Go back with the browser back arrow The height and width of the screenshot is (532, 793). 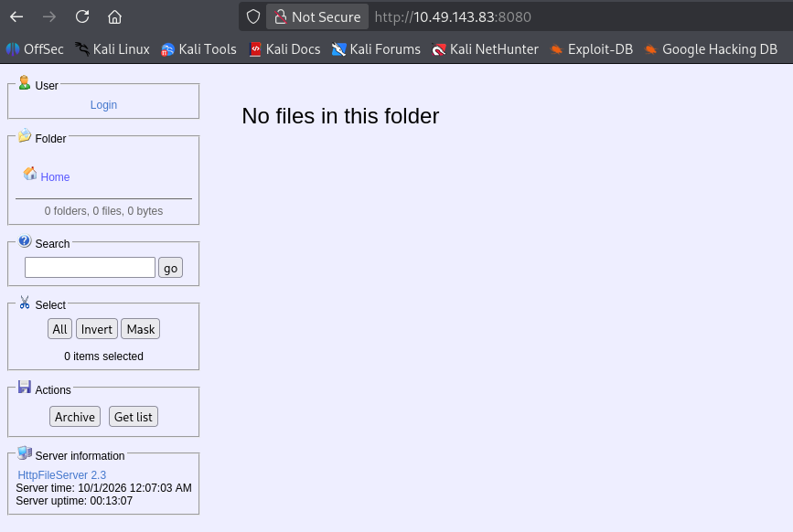16,16
